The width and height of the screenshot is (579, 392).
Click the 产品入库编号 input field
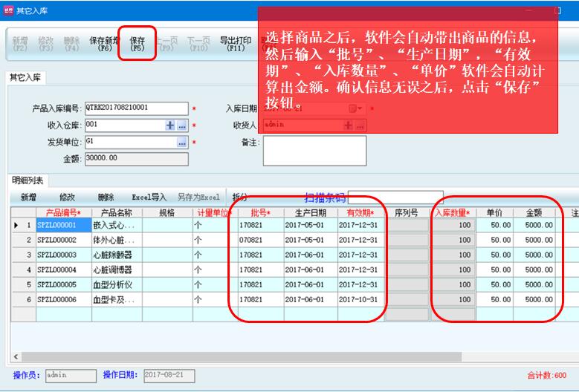tap(136, 108)
